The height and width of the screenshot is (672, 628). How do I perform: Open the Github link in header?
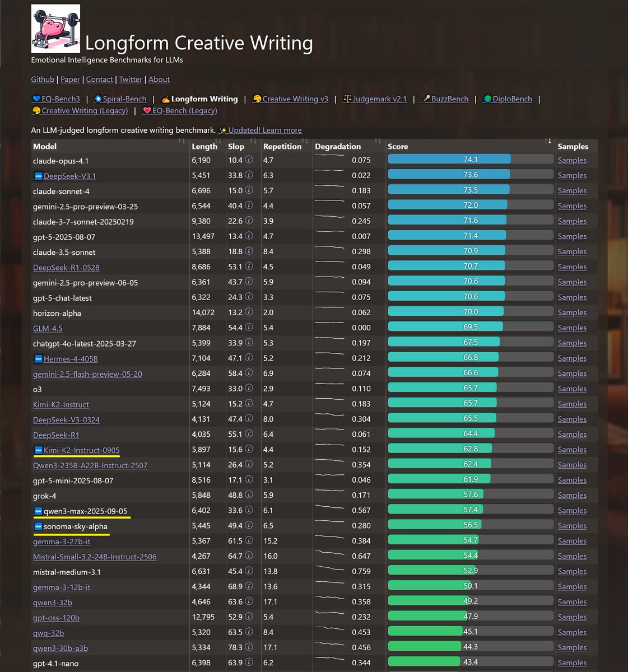click(43, 80)
